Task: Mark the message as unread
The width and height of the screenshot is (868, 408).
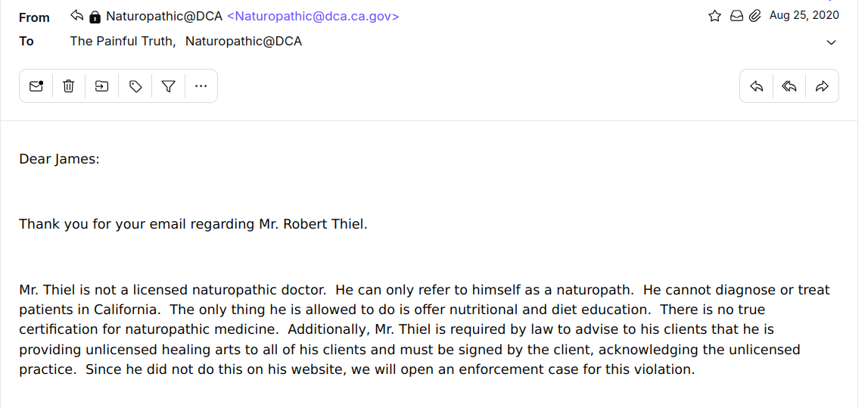Action: (36, 86)
